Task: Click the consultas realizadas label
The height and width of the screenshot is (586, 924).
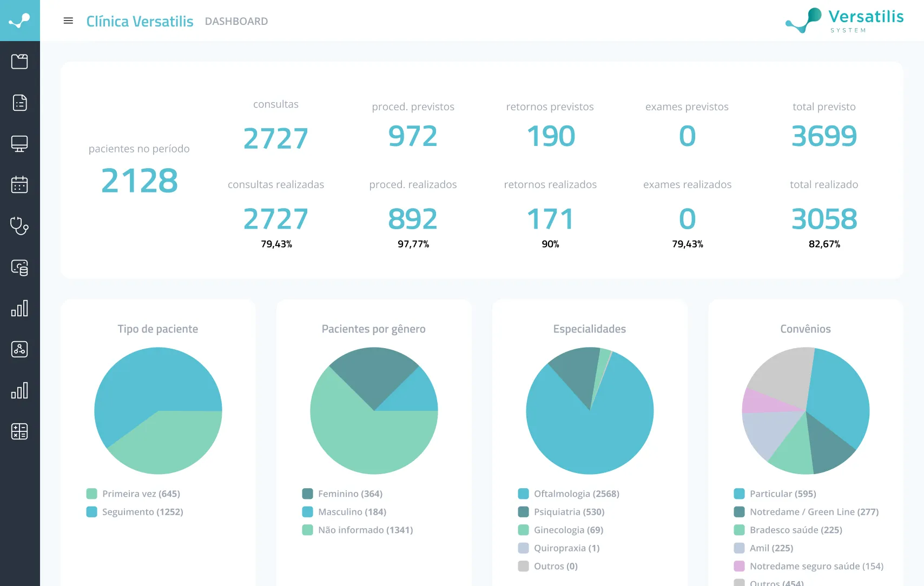Action: point(276,184)
